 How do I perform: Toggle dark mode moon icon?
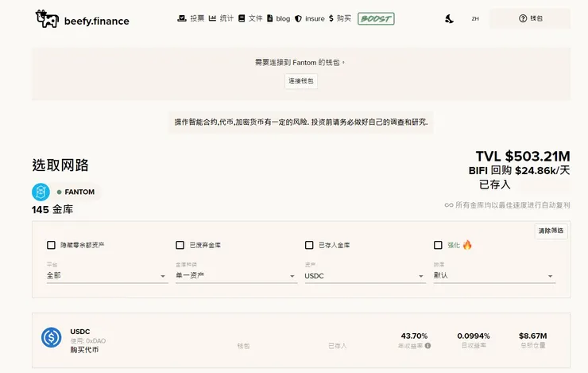(x=449, y=18)
